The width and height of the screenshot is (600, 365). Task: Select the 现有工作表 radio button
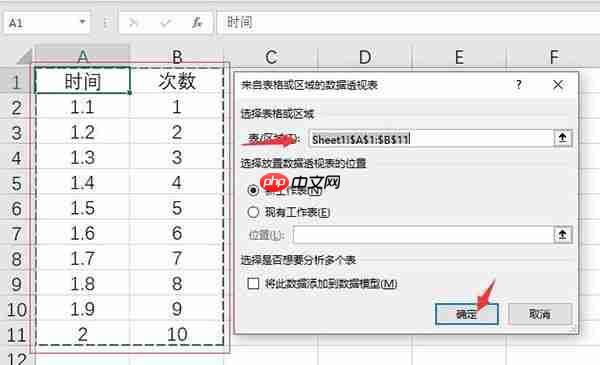(x=253, y=212)
